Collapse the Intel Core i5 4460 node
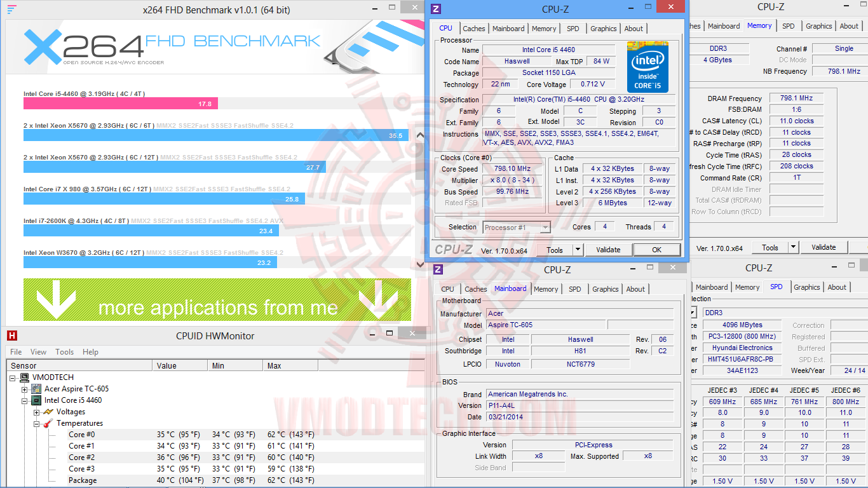Viewport: 868px width, 488px height. pyautogui.click(x=25, y=400)
